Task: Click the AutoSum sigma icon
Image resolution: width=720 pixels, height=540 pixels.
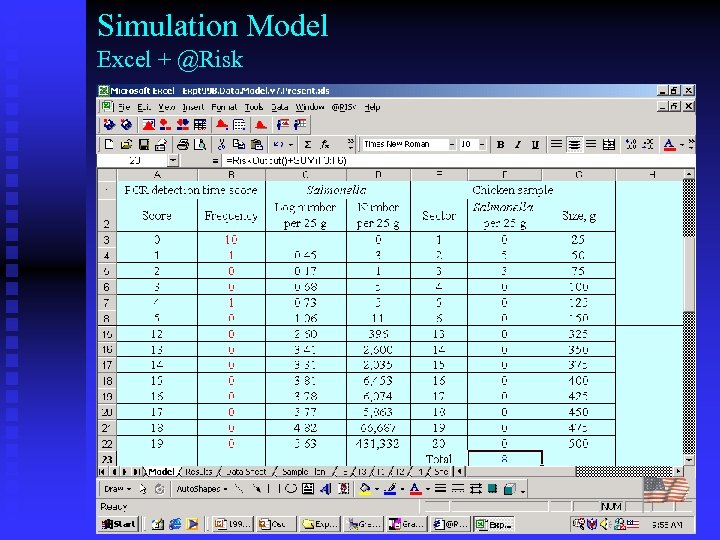Action: click(x=308, y=145)
